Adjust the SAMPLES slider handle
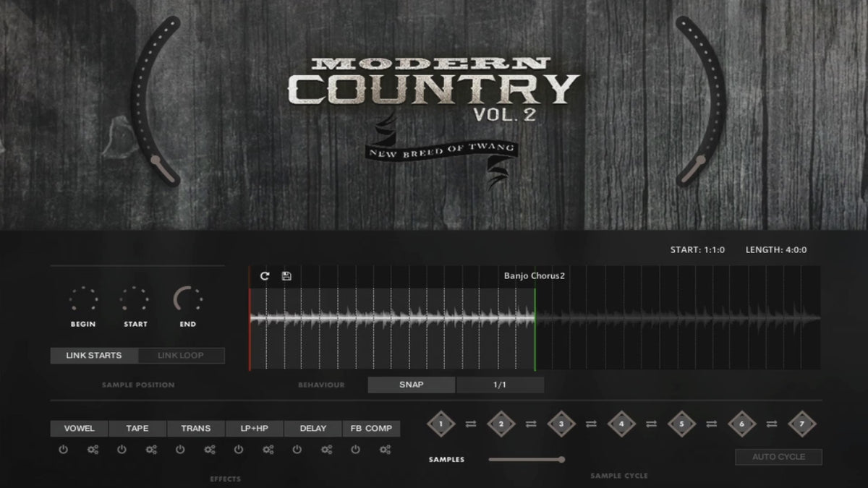The height and width of the screenshot is (488, 868). [x=561, y=459]
